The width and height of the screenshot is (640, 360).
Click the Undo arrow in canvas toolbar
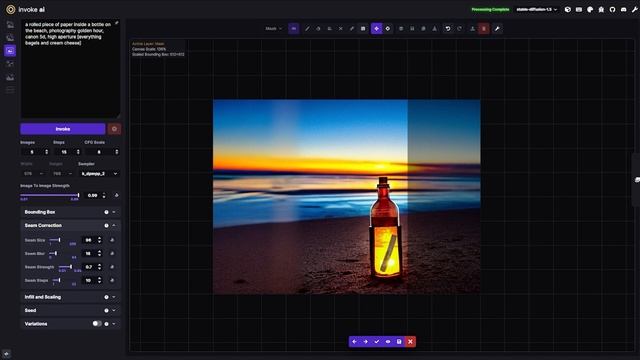pyautogui.click(x=448, y=29)
